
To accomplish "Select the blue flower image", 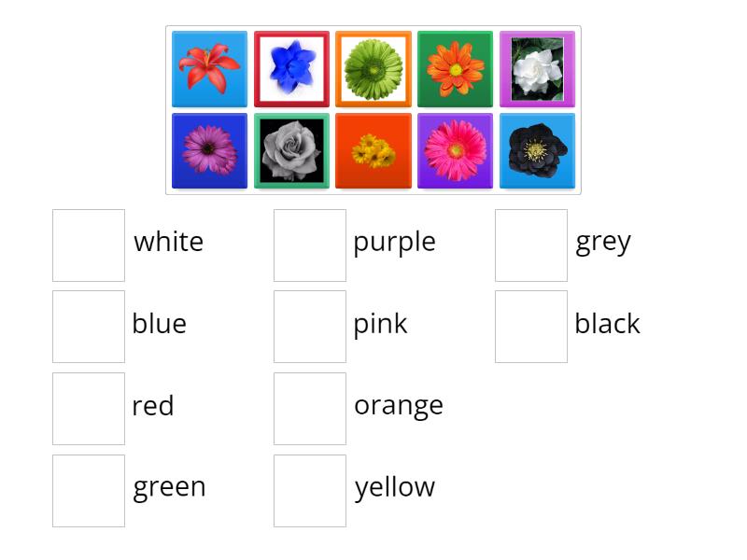I will (291, 68).
